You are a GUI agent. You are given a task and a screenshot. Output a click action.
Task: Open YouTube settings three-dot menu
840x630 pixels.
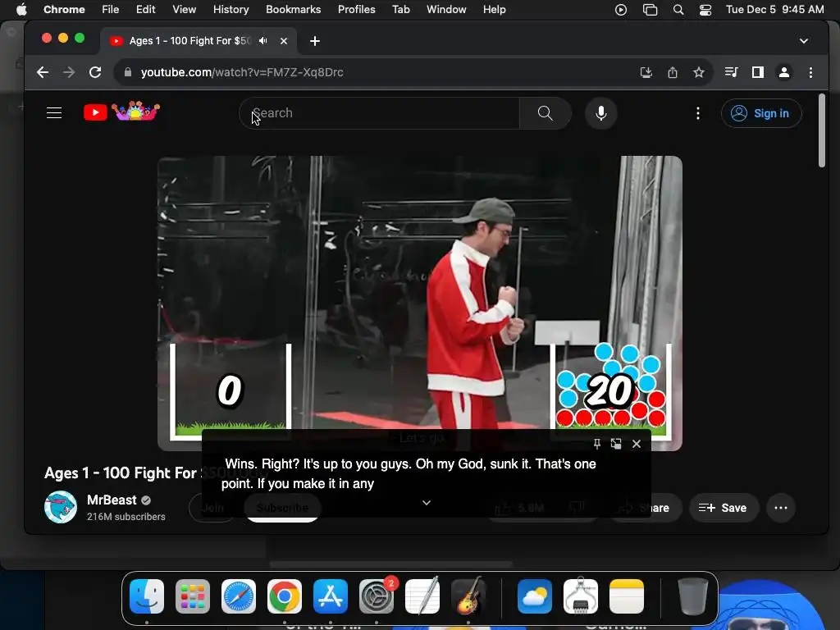(x=697, y=113)
